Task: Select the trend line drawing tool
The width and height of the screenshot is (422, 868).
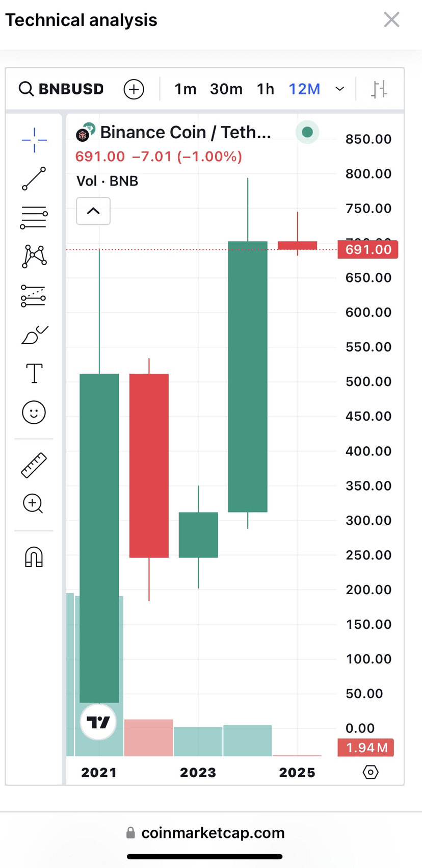Action: [34, 178]
